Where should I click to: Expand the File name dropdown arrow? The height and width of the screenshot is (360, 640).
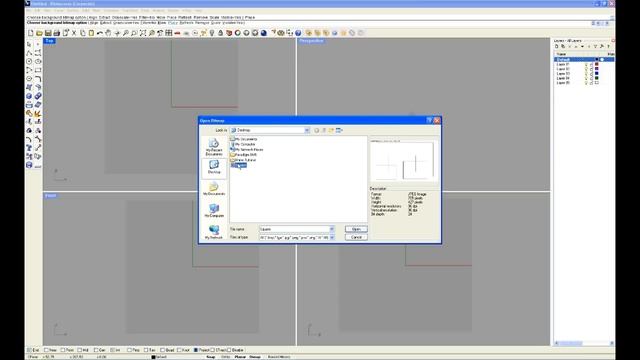332,229
